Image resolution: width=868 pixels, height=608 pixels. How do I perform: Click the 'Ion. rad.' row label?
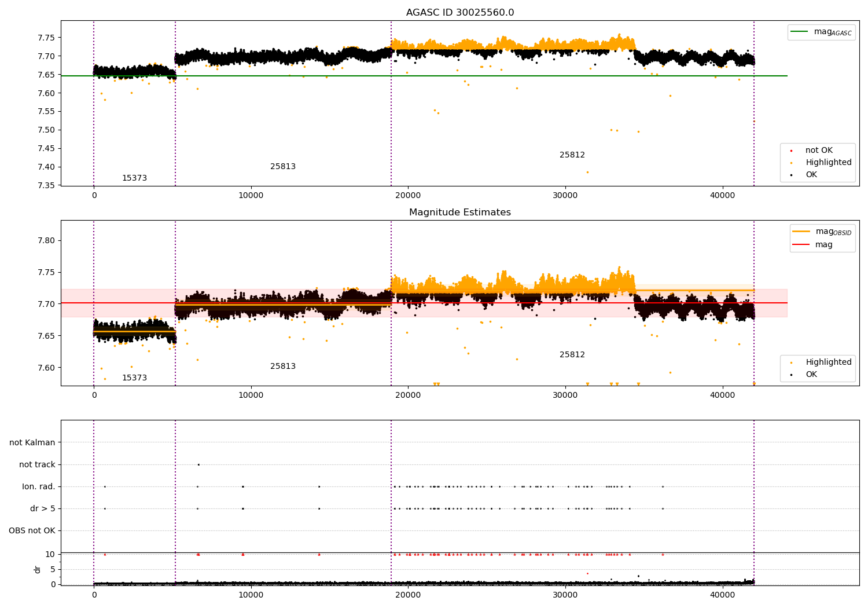(39, 486)
